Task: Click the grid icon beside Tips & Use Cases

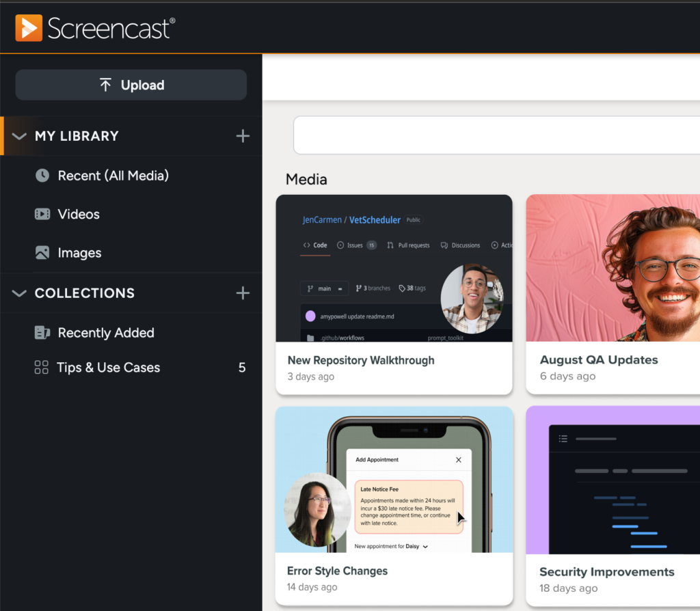Action: (x=42, y=367)
